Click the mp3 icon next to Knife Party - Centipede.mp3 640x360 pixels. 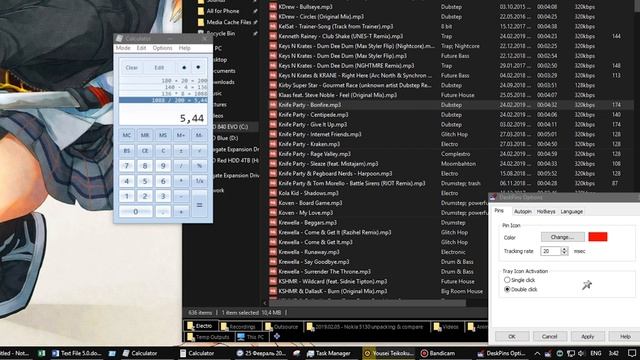[x=273, y=115]
